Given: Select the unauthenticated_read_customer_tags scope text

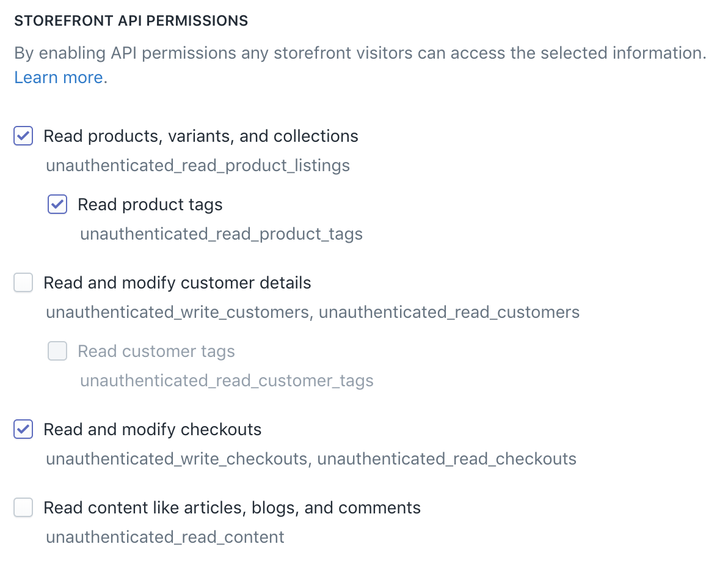Looking at the screenshot, I should point(227,380).
